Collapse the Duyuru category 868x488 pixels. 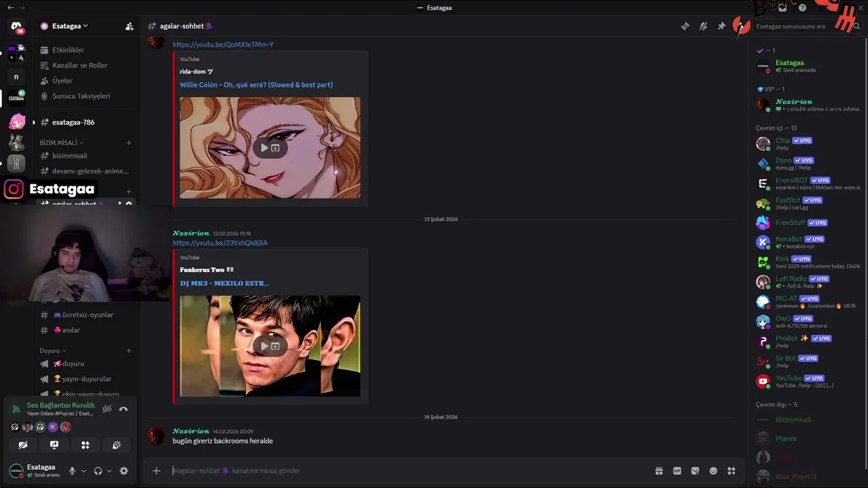[x=53, y=351]
